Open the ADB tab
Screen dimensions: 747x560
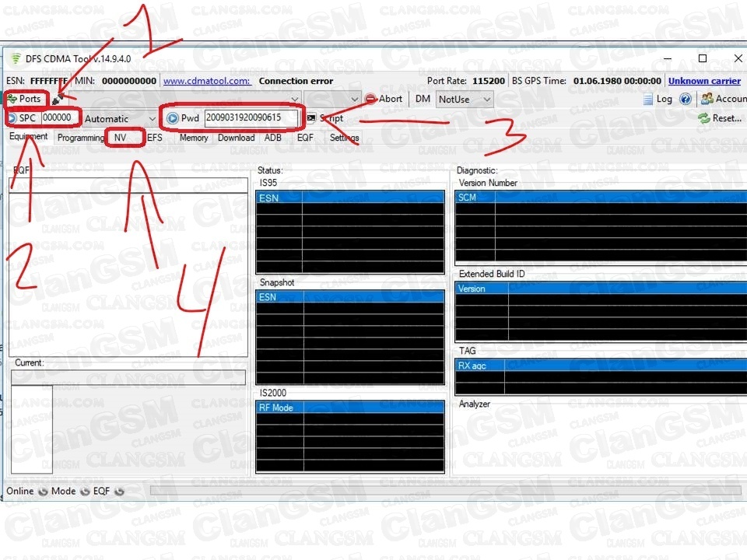(x=273, y=138)
